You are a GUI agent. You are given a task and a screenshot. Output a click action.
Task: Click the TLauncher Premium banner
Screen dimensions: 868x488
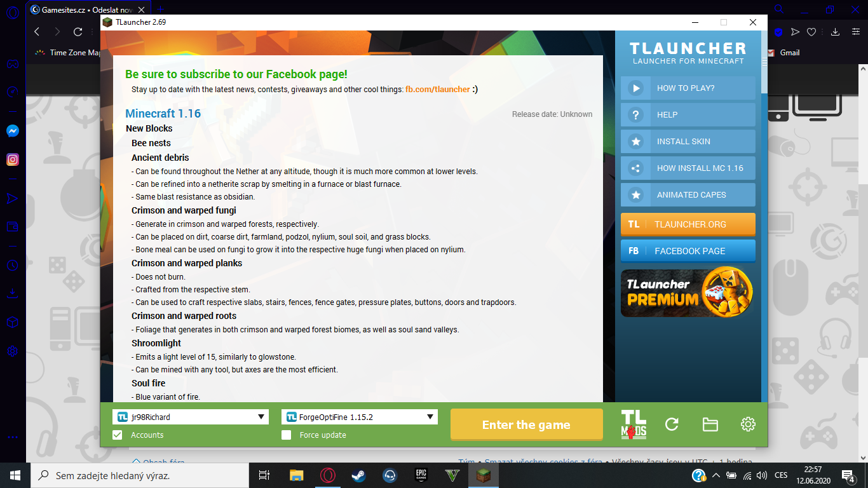click(x=688, y=292)
